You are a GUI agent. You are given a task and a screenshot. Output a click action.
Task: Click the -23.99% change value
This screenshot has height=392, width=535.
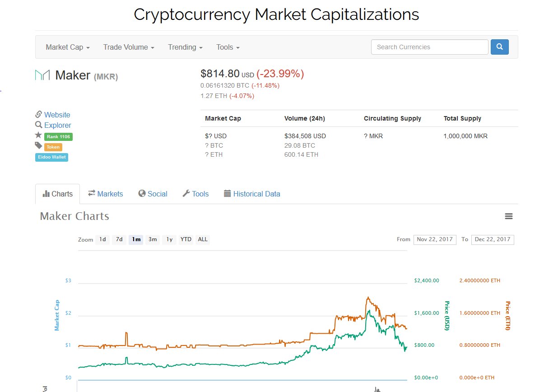click(280, 74)
